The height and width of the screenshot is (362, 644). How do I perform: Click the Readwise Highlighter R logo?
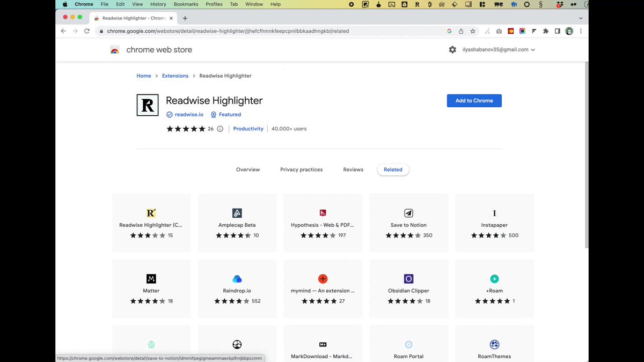coord(148,105)
